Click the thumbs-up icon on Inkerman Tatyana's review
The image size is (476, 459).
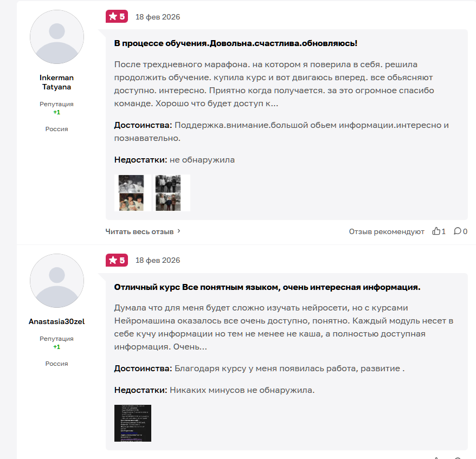click(436, 231)
